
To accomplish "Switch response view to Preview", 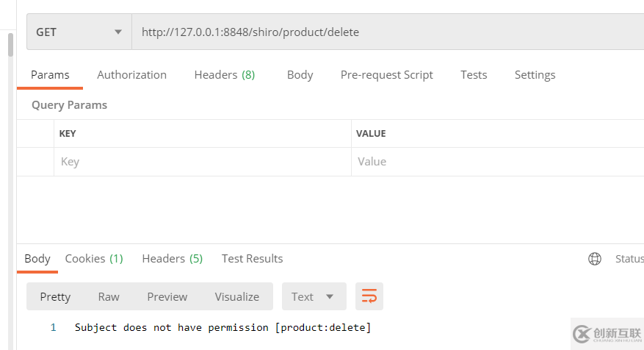I will click(x=167, y=296).
